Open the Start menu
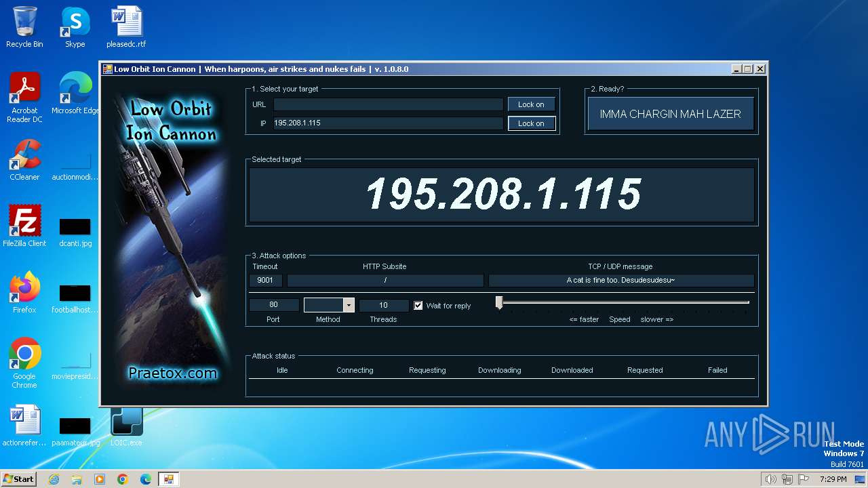868x488 pixels. point(18,479)
